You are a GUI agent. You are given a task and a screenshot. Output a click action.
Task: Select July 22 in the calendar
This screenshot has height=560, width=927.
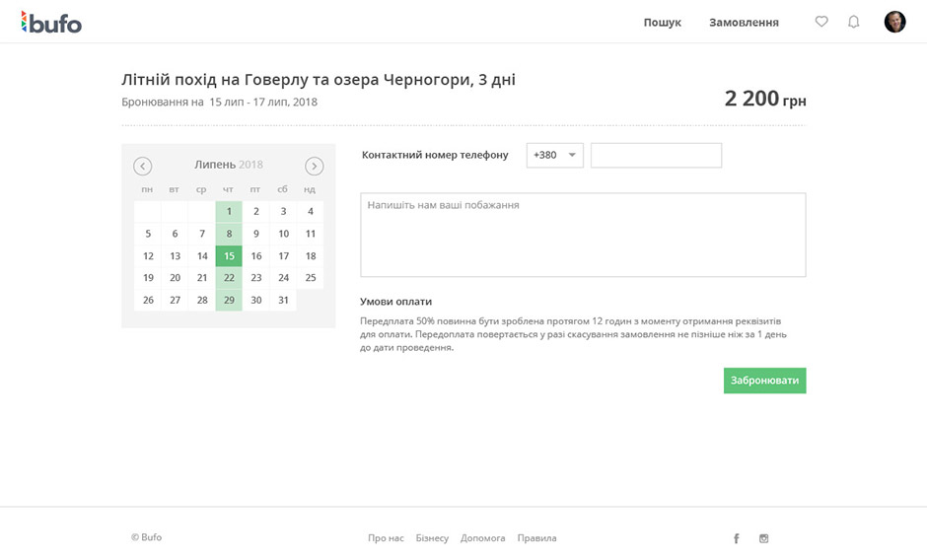tap(229, 278)
